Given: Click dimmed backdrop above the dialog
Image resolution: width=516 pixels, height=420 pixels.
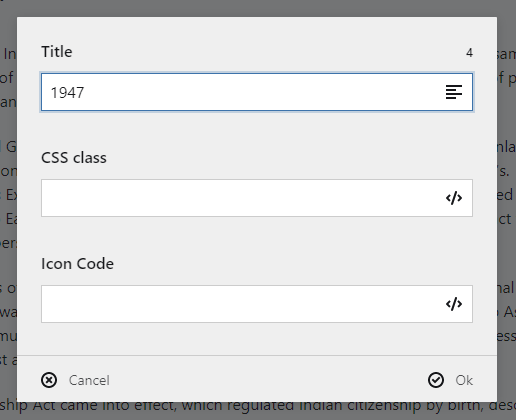Looking at the screenshot, I should 258,8.
